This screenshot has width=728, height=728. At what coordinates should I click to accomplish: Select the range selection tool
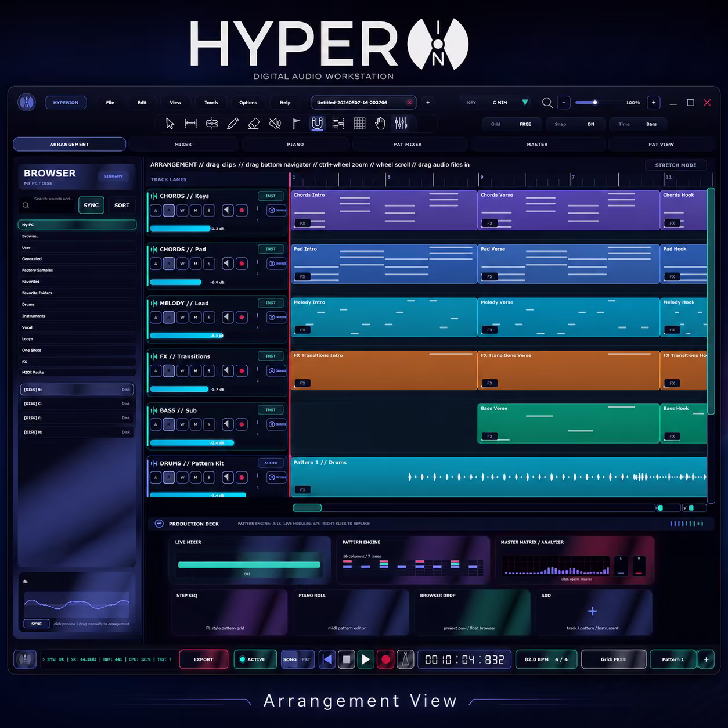pos(190,123)
